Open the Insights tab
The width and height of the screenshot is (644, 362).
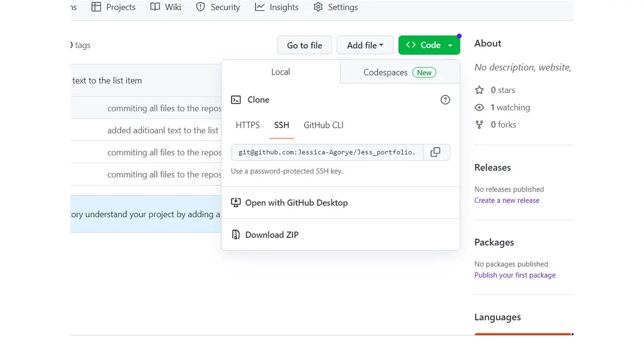click(277, 7)
